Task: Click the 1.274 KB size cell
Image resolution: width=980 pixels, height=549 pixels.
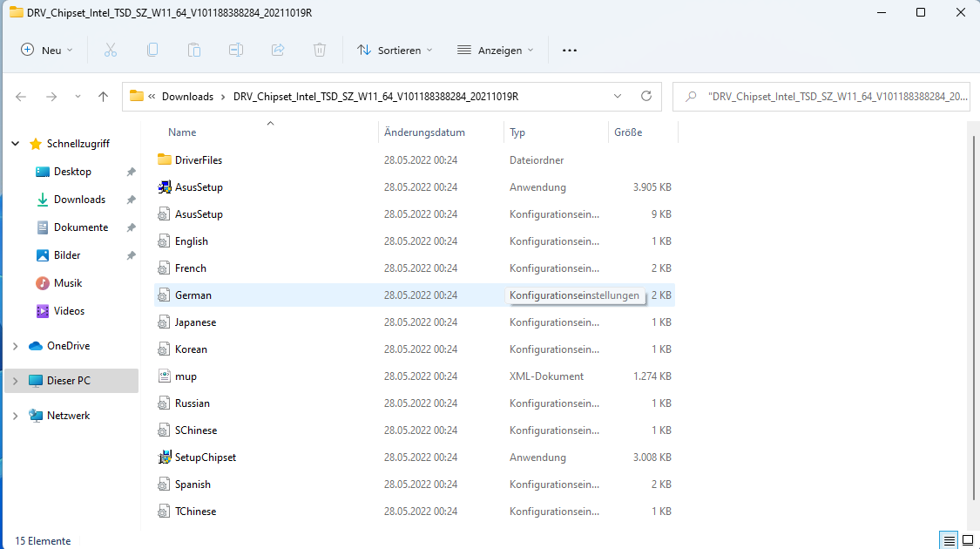Action: pos(652,376)
